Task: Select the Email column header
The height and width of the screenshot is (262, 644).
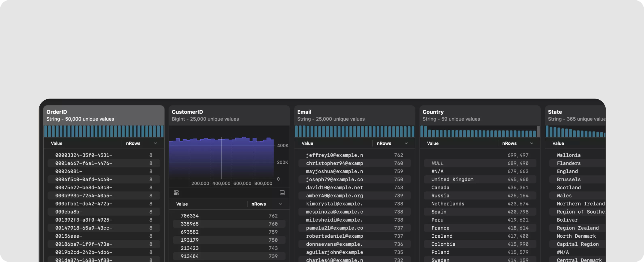Action: coord(354,115)
